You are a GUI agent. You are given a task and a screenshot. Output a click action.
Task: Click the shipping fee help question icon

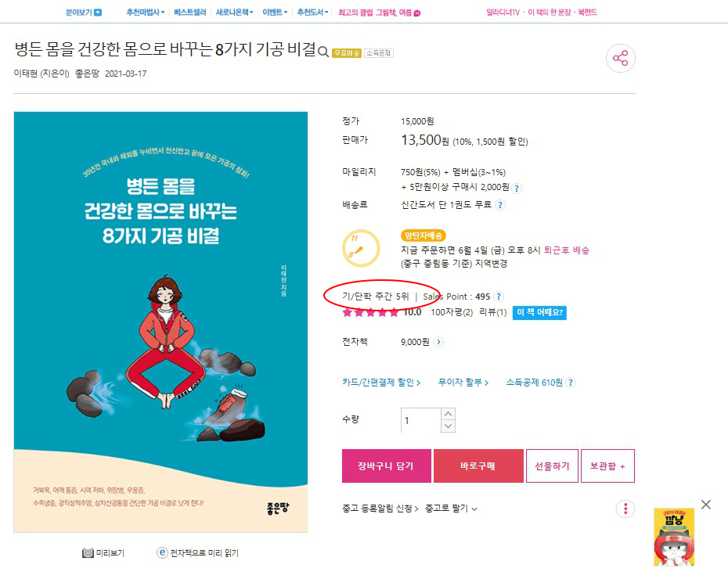500,205
